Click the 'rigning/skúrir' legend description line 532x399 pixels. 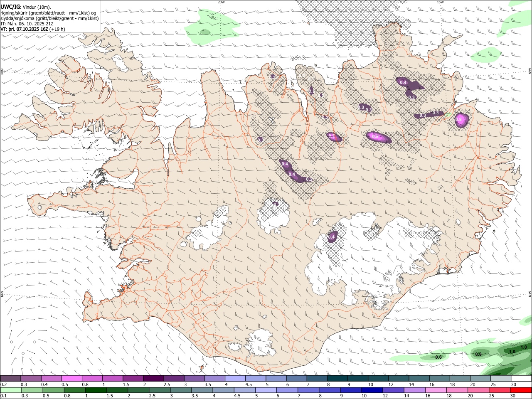click(48, 13)
